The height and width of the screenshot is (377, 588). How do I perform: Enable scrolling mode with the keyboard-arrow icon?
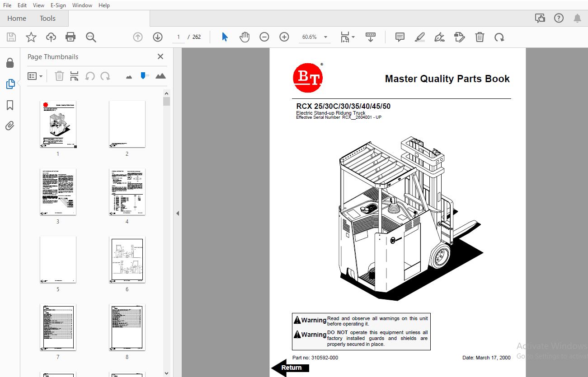[x=371, y=37]
